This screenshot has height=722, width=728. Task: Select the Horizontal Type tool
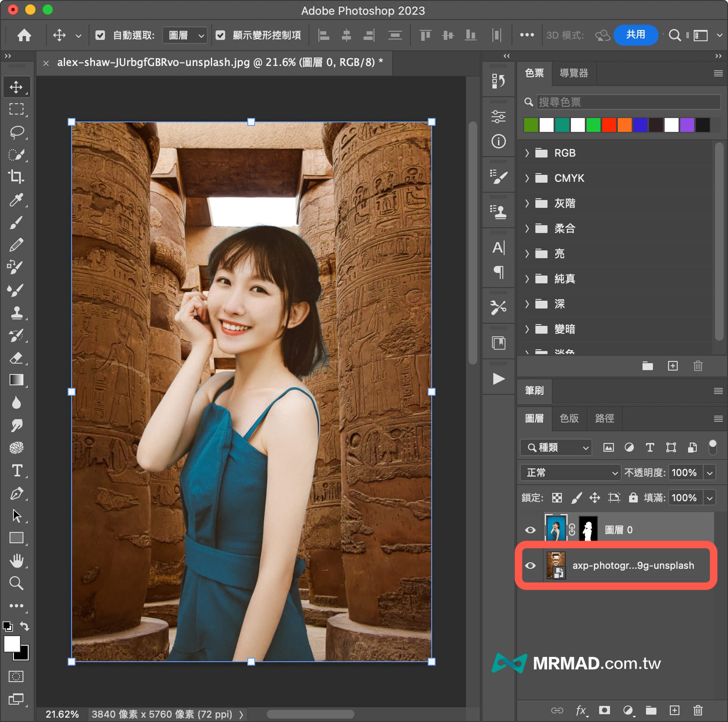(x=16, y=471)
